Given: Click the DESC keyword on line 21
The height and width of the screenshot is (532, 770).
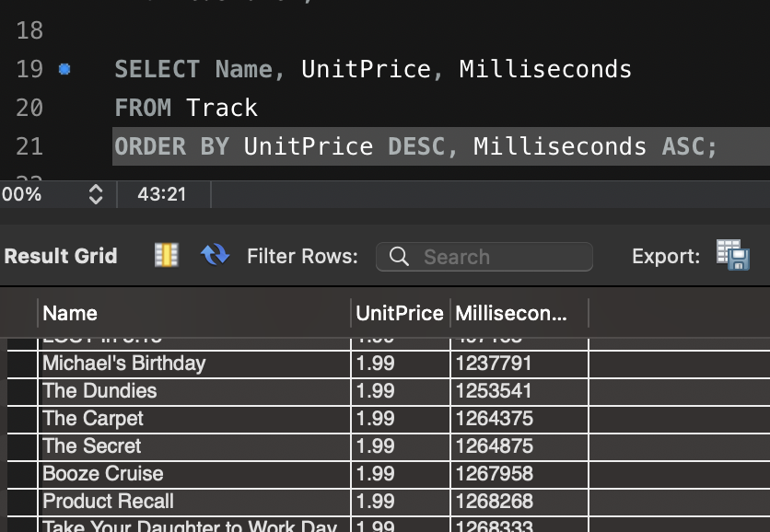Looking at the screenshot, I should click(416, 146).
